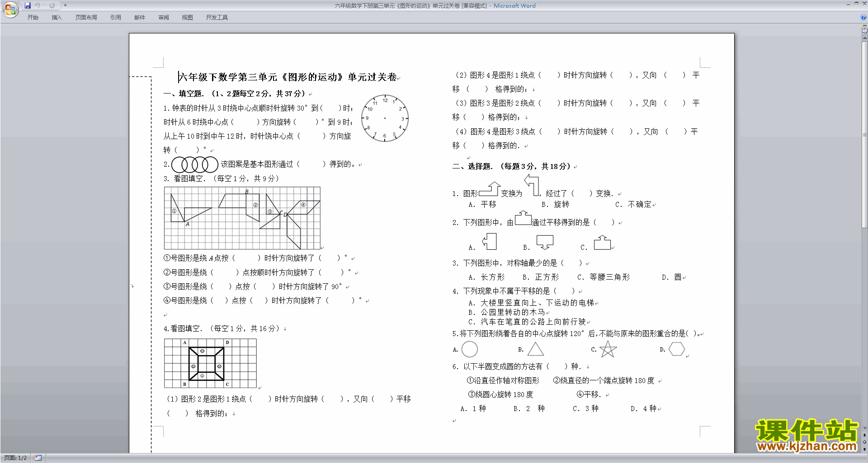Expand the undo history dropdown arrow

[44, 5]
